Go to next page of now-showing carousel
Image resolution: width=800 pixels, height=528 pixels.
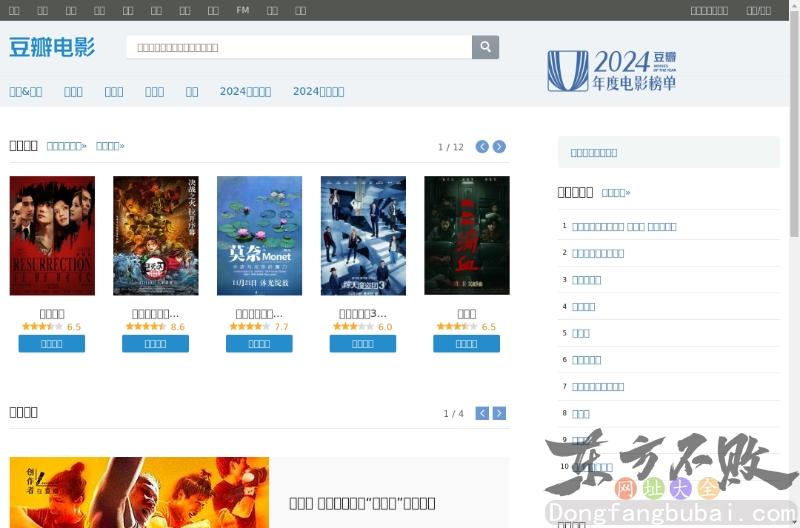pos(499,147)
